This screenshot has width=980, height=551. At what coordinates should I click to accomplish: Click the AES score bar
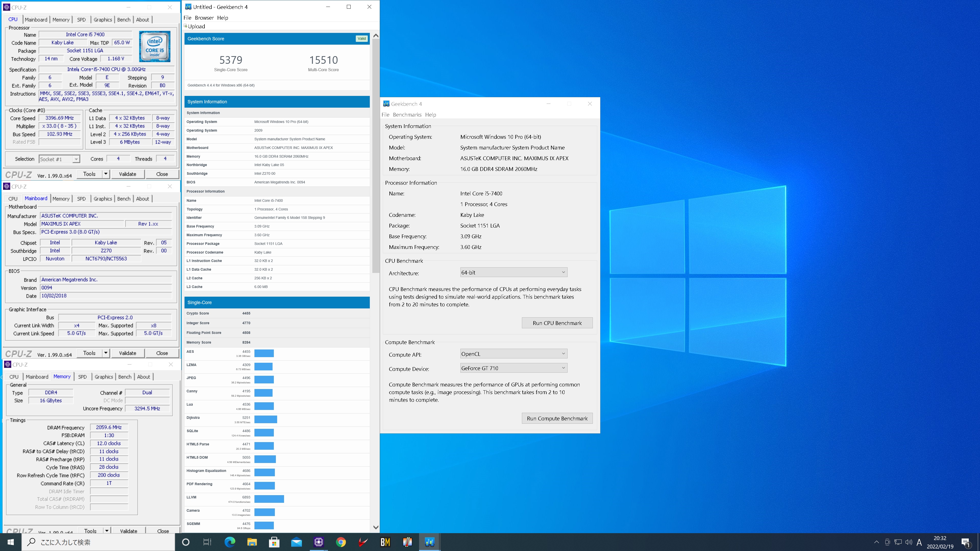tap(264, 354)
